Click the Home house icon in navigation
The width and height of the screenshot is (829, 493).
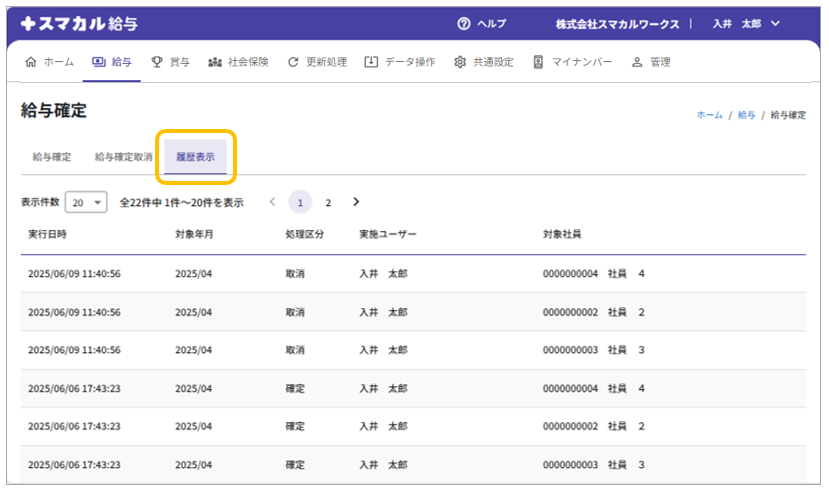click(30, 62)
